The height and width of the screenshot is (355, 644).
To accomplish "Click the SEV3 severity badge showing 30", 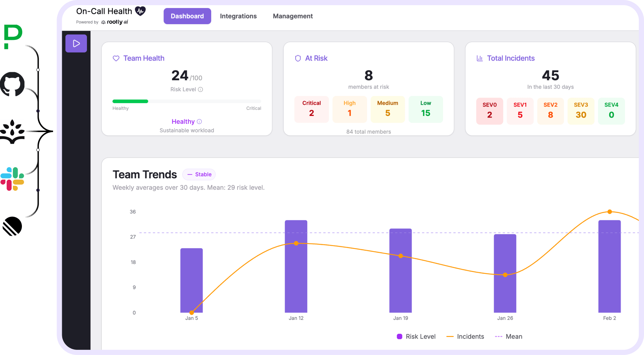I will pyautogui.click(x=581, y=111).
